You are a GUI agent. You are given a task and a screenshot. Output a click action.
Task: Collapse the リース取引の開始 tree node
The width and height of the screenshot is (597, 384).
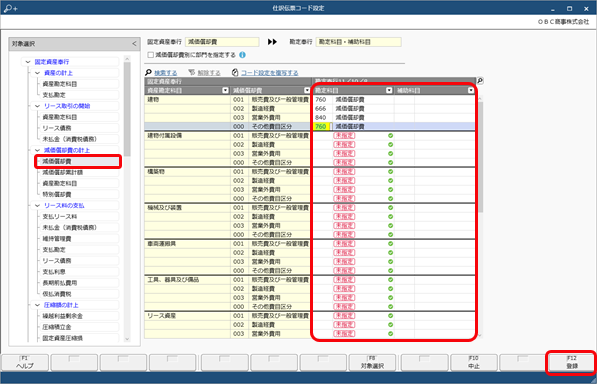tap(37, 106)
